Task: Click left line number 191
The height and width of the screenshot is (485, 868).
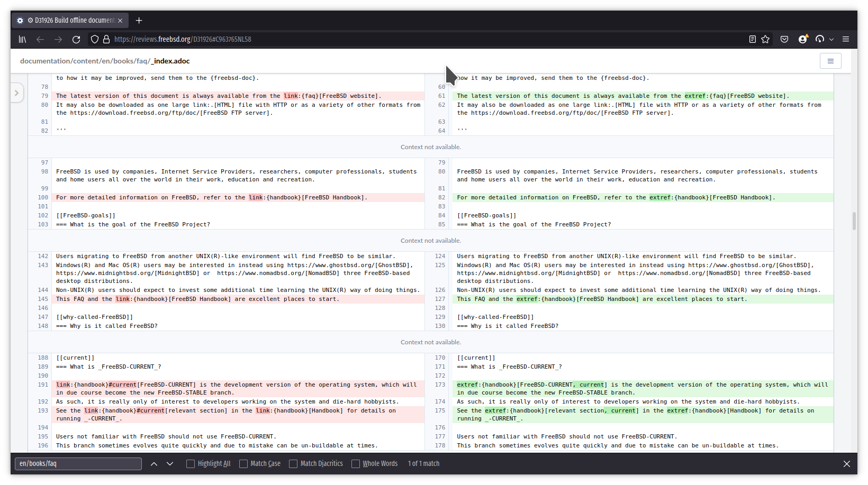Action: point(43,385)
